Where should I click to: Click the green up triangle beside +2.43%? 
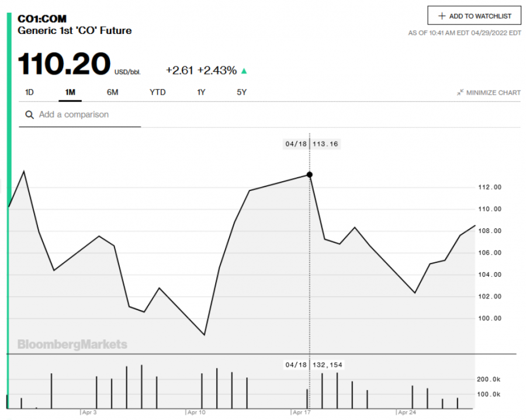click(244, 71)
